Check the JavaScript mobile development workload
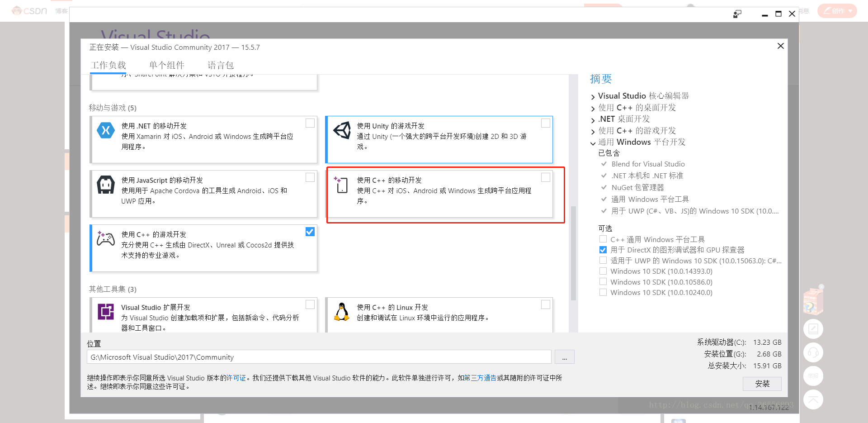 pyautogui.click(x=310, y=177)
